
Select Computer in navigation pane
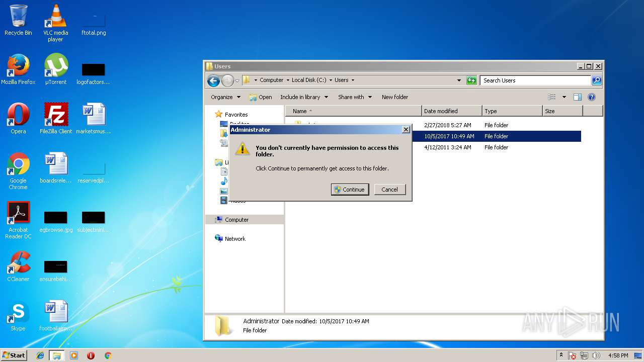coord(236,220)
